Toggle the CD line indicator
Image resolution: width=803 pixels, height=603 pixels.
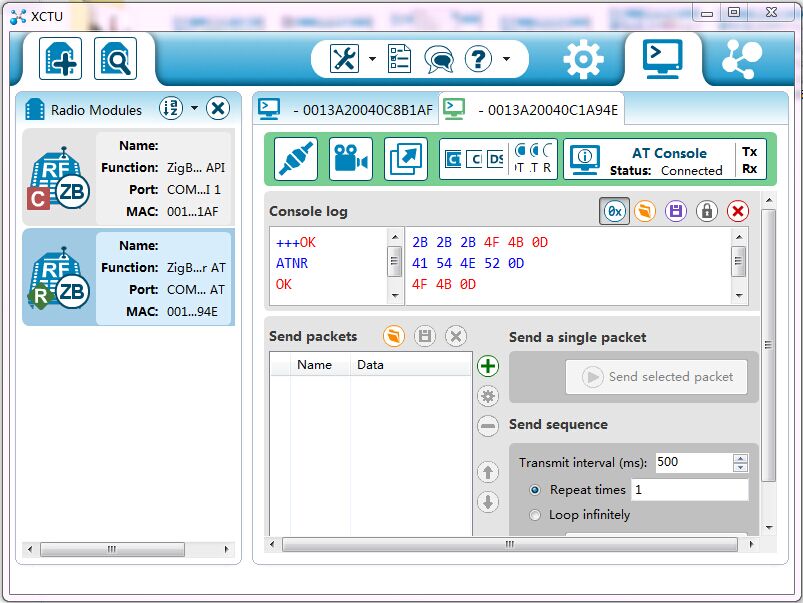pyautogui.click(x=474, y=159)
